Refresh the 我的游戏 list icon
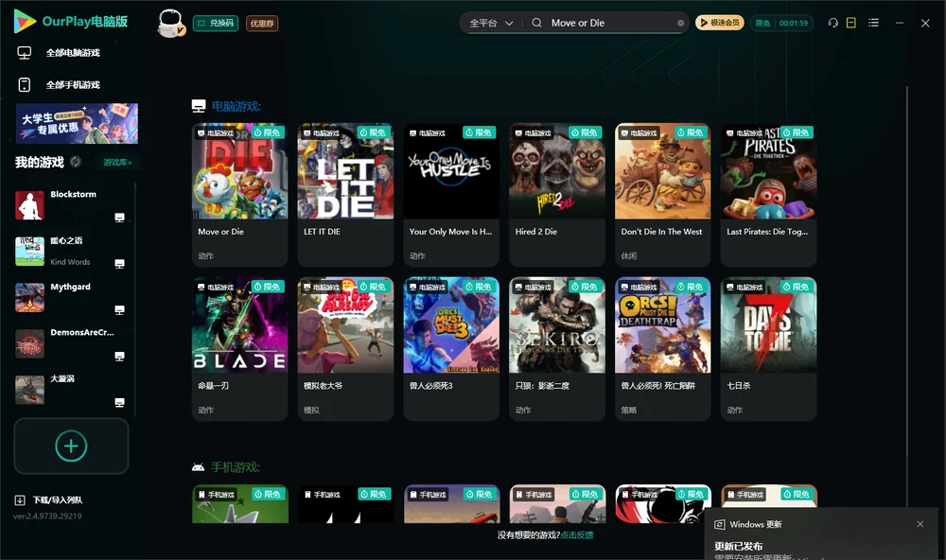Image resolution: width=946 pixels, height=560 pixels. pyautogui.click(x=76, y=162)
